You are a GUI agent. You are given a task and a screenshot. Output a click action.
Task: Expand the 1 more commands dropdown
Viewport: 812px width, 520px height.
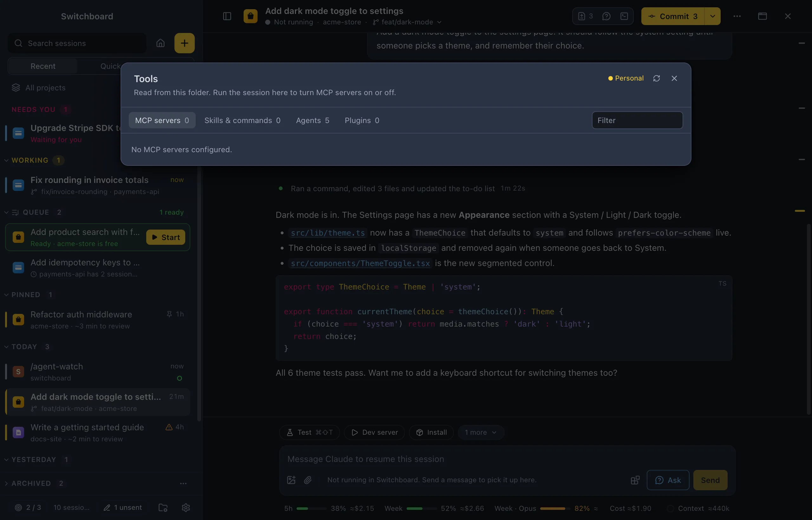pyautogui.click(x=481, y=432)
